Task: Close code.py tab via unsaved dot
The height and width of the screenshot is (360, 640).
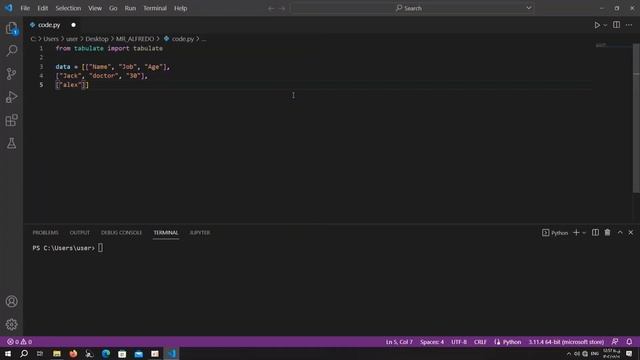Action: pos(73,25)
